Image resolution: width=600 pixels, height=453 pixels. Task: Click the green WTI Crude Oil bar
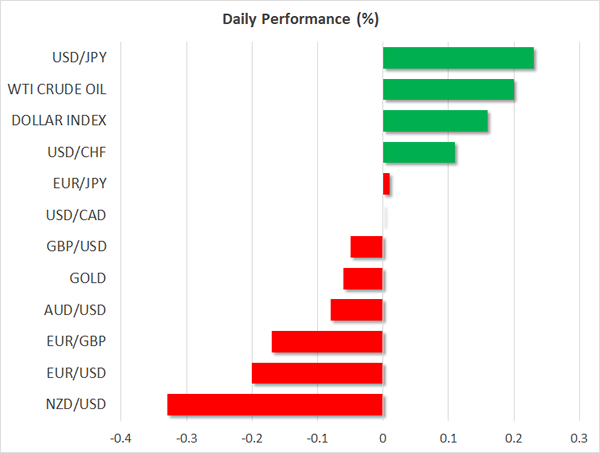click(x=448, y=89)
